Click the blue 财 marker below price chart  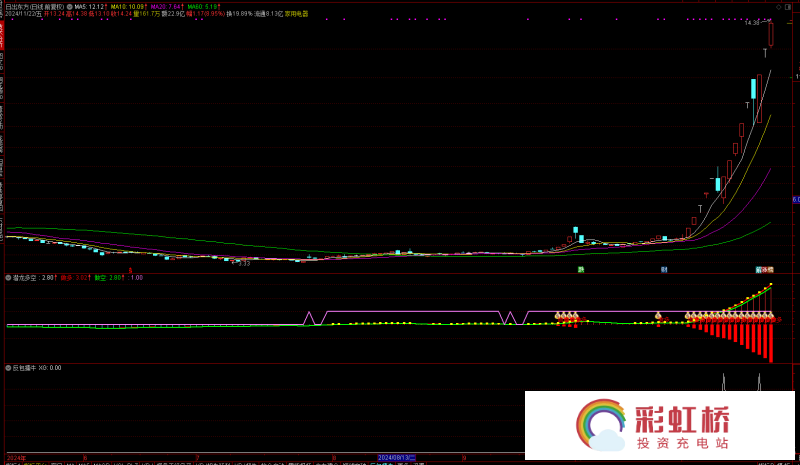(663, 269)
